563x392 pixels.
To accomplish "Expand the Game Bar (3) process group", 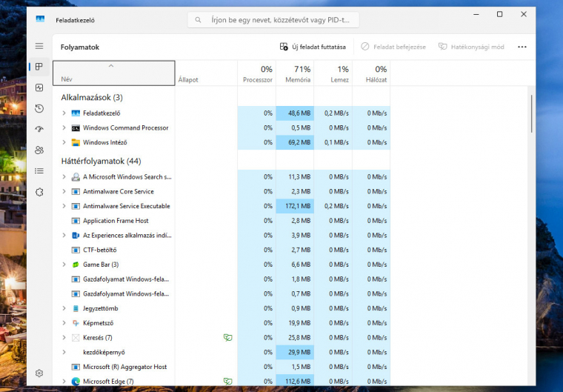I will [x=64, y=265].
